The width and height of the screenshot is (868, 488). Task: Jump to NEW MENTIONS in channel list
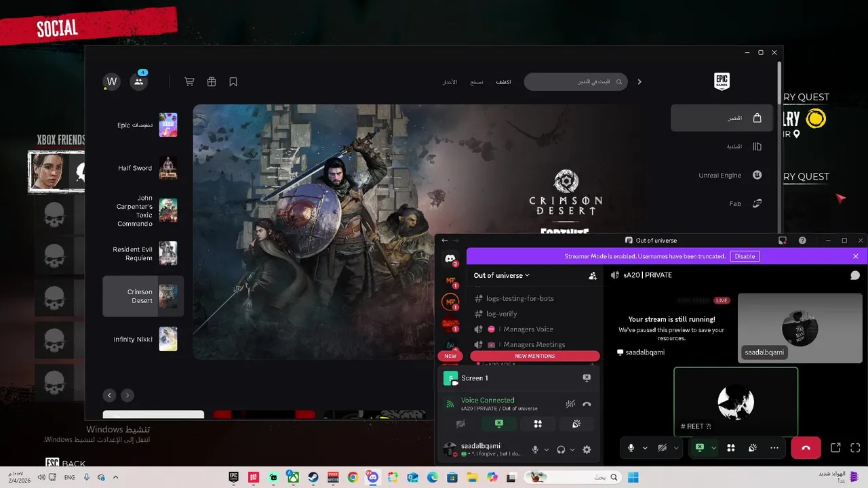pyautogui.click(x=535, y=356)
